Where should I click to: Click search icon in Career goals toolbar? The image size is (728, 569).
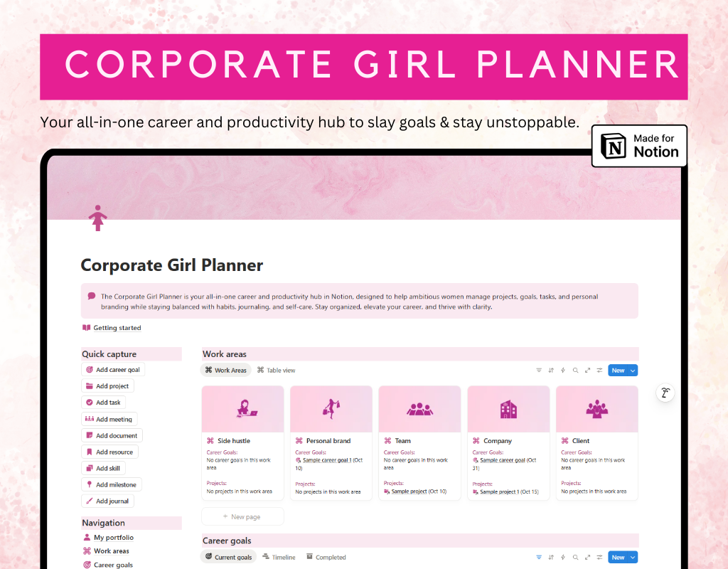click(575, 557)
